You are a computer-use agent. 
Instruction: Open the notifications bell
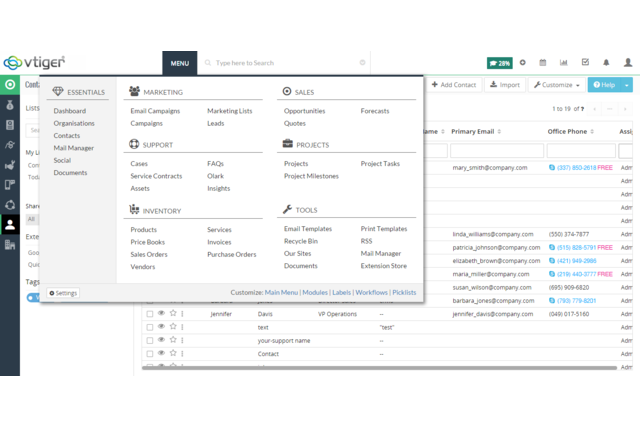click(606, 62)
